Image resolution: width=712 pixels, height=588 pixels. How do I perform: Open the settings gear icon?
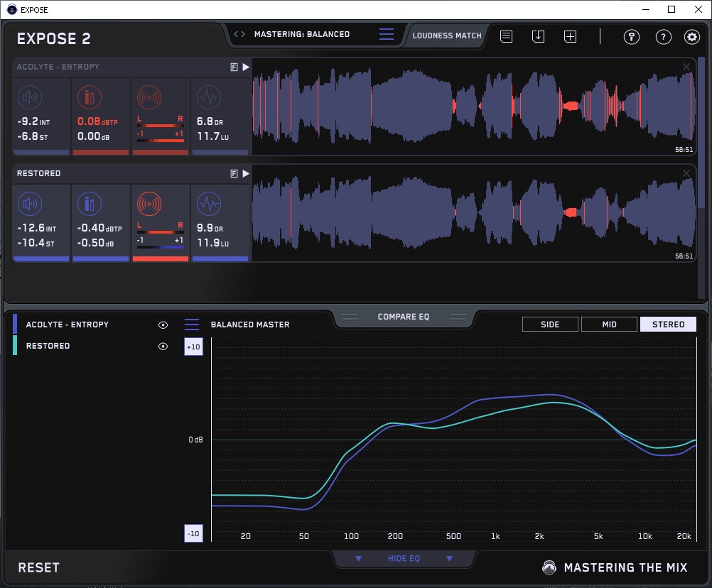pyautogui.click(x=691, y=37)
